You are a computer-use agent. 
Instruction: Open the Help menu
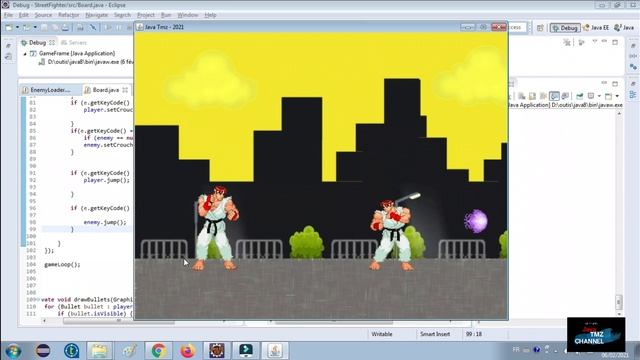(210, 15)
